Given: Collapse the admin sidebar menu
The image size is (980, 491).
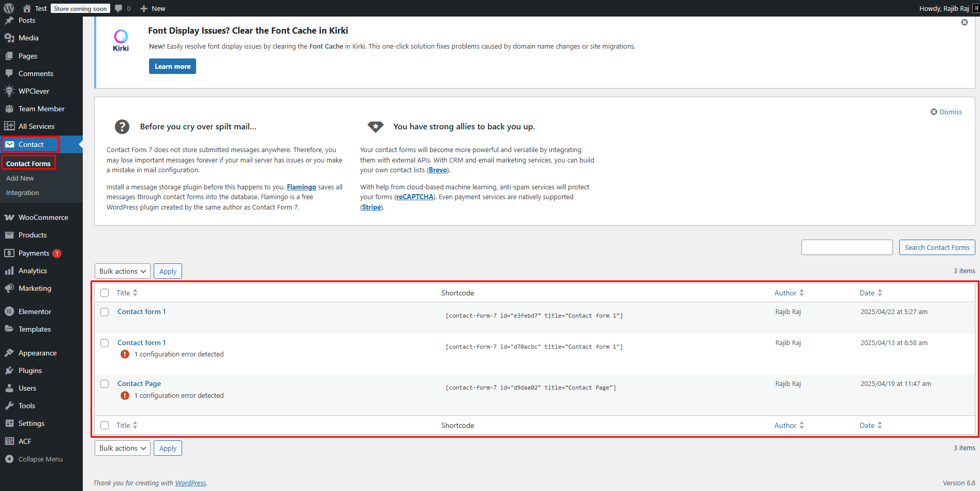Looking at the screenshot, I should pos(34,459).
